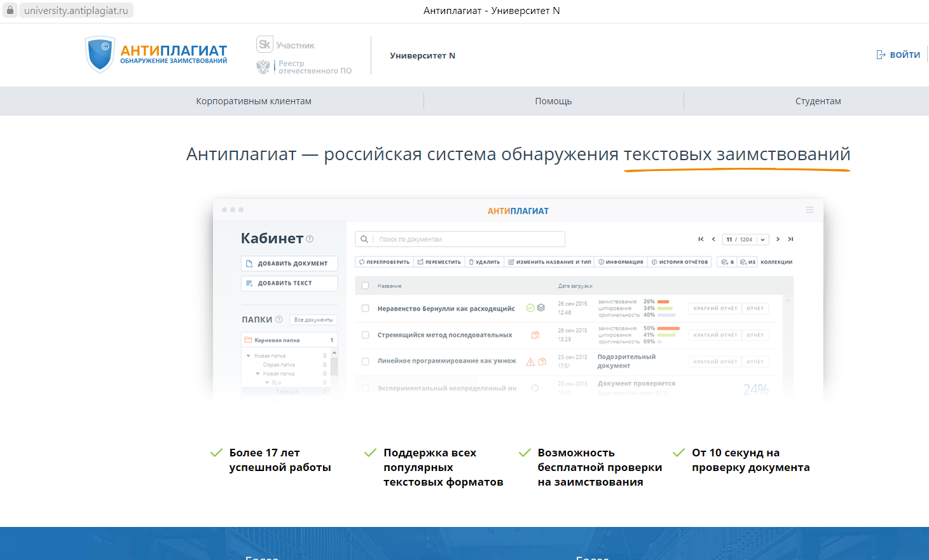Screen dimensions: 929x560
Task: Click ИНФОРМАЦИЯ in the toolbar
Action: point(621,262)
